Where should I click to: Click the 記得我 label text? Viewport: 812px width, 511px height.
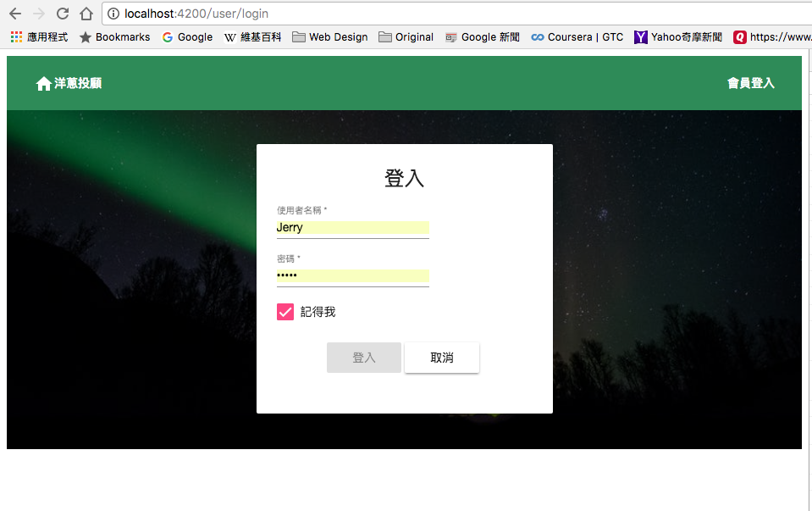pyautogui.click(x=318, y=312)
